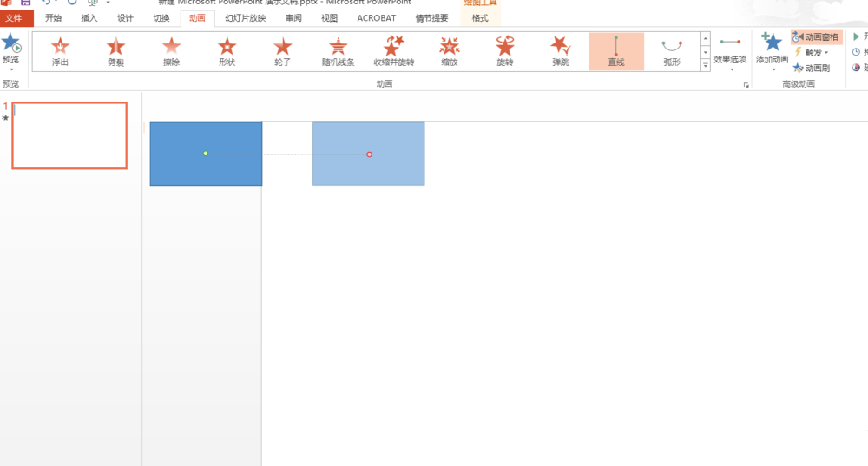Click the green motion path start point
Screen dimensions: 868x466
pyautogui.click(x=206, y=154)
